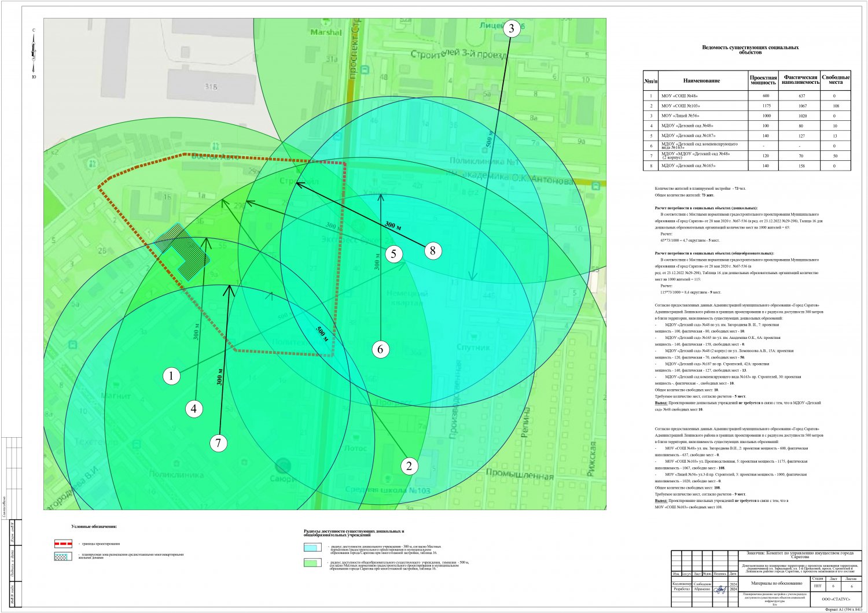Click the table row 'МДОУ «Детский сад №187»'

747,136
